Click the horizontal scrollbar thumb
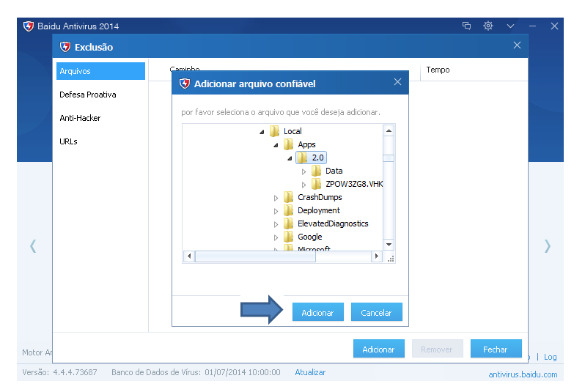Viewport: 585px width, 392px height. pyautogui.click(x=255, y=256)
